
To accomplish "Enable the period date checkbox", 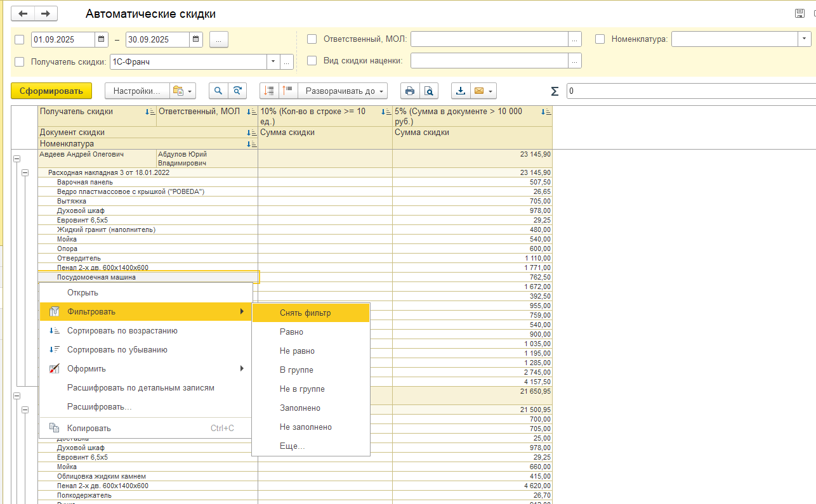I will point(19,39).
